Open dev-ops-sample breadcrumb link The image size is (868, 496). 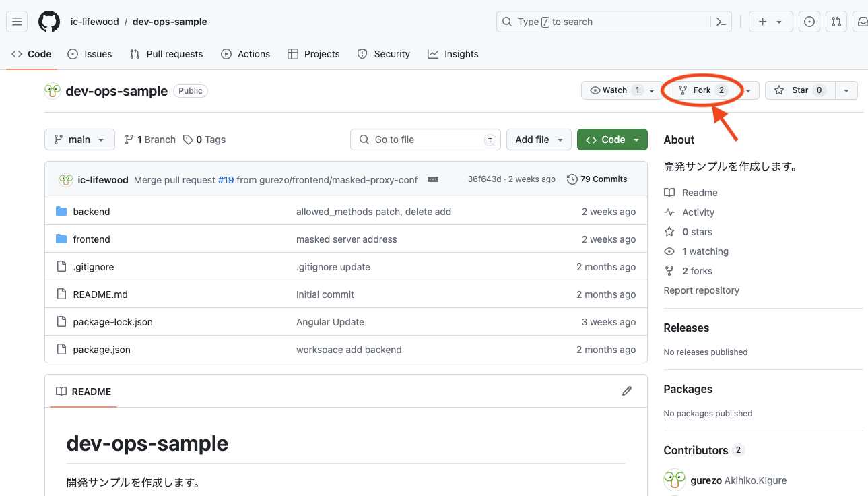(x=170, y=22)
